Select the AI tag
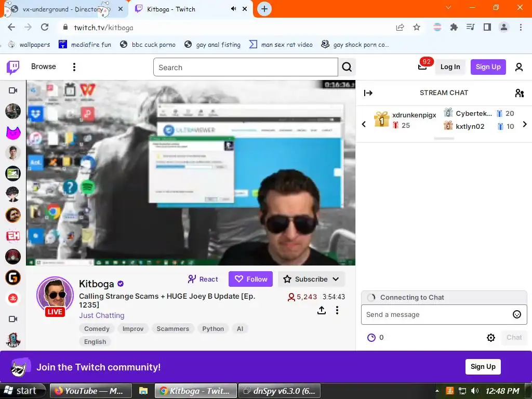Image resolution: width=532 pixels, height=399 pixels. pyautogui.click(x=240, y=328)
